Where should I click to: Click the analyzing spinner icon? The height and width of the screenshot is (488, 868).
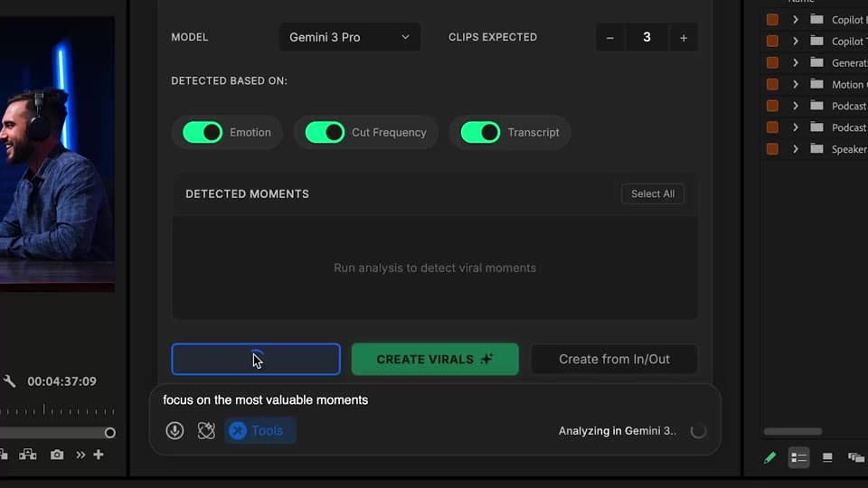point(698,431)
